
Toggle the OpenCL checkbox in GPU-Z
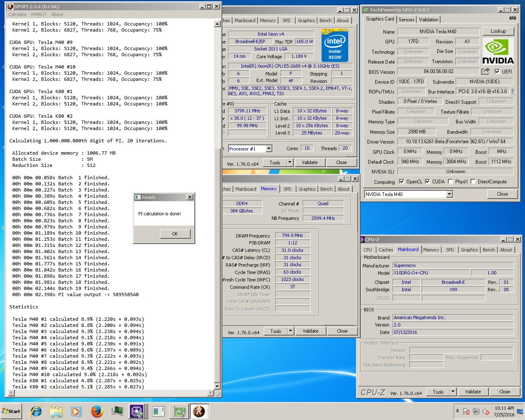pyautogui.click(x=402, y=181)
